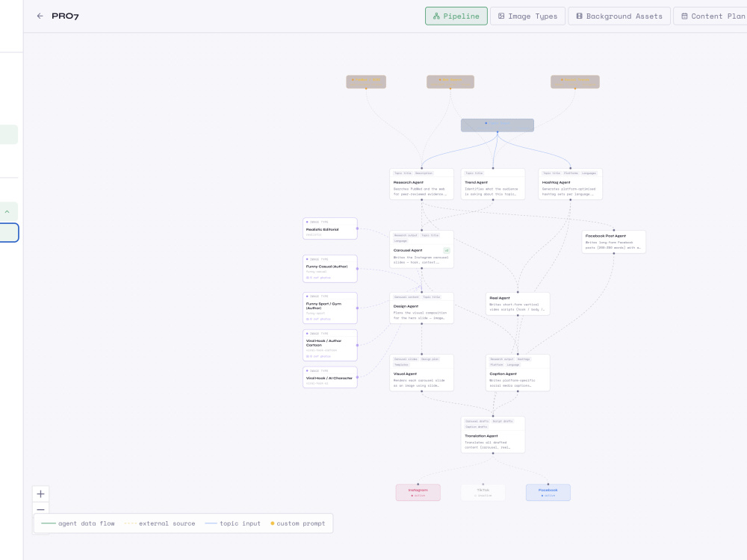The width and height of the screenshot is (747, 560).
Task: Click the 'agent data flow' legend entry
Action: [78, 523]
